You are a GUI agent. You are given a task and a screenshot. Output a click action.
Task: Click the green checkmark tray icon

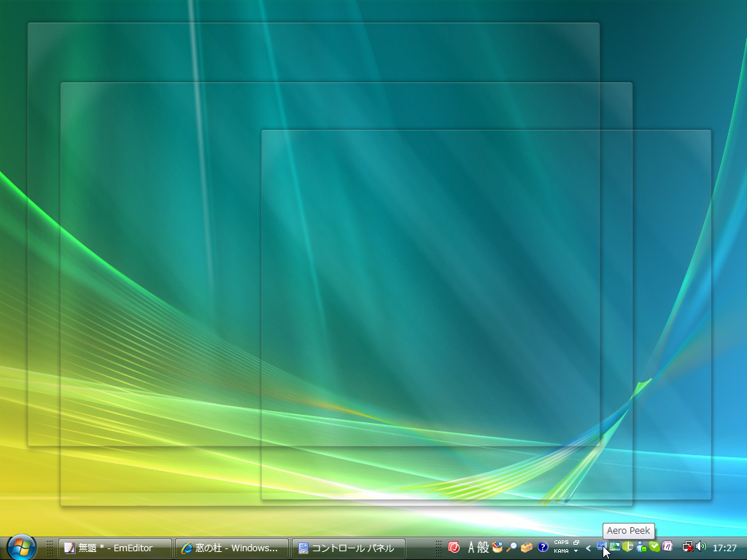pyautogui.click(x=654, y=547)
